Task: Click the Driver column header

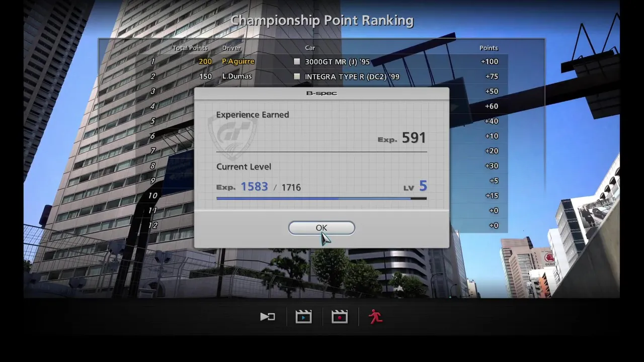Action: [231, 48]
